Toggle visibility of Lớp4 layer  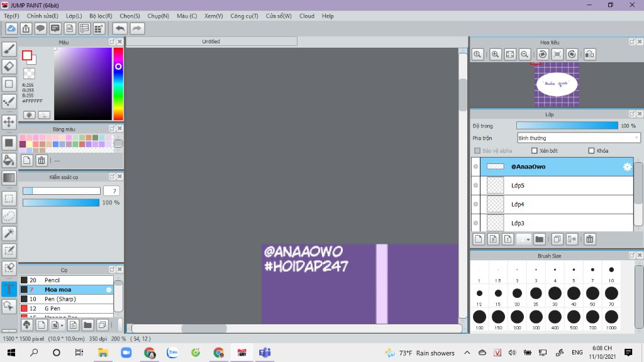coord(475,204)
